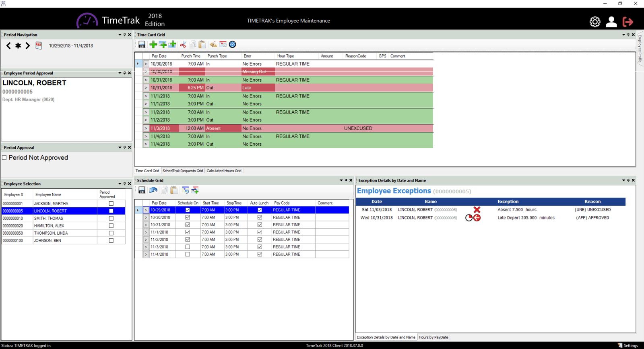Image resolution: width=644 pixels, height=349 pixels.
Task: Add a new punch with the plain green plus
Action: point(153,45)
